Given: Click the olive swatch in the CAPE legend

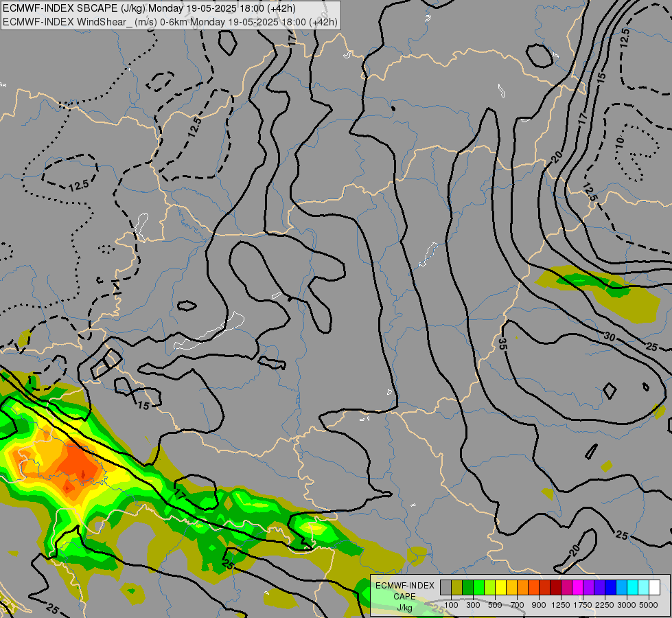Looking at the screenshot, I should (457, 588).
